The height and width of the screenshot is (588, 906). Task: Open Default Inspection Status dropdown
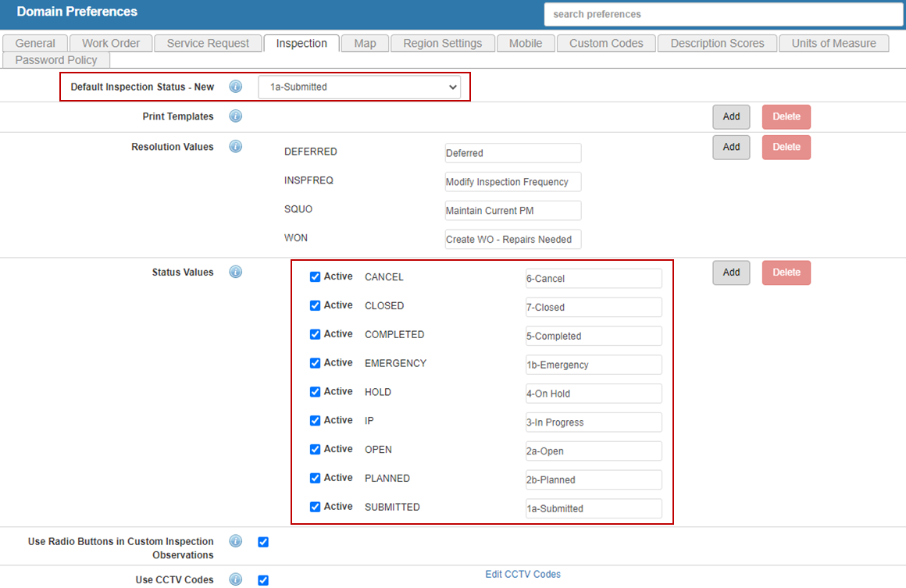click(x=359, y=87)
